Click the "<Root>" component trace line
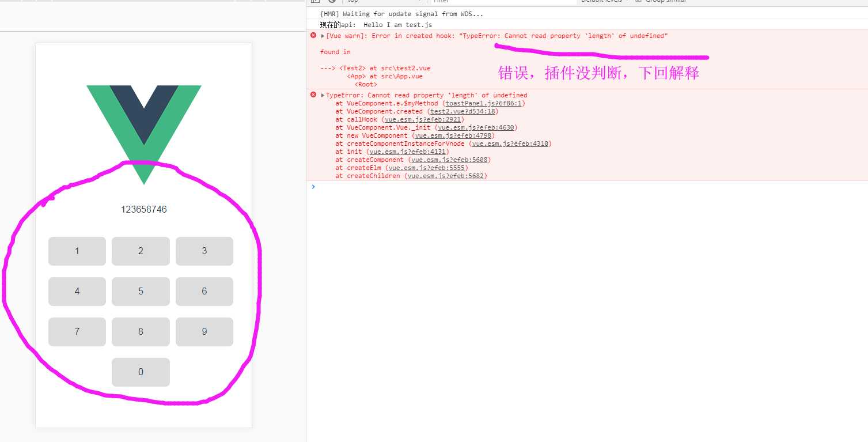The image size is (868, 442). tap(366, 84)
